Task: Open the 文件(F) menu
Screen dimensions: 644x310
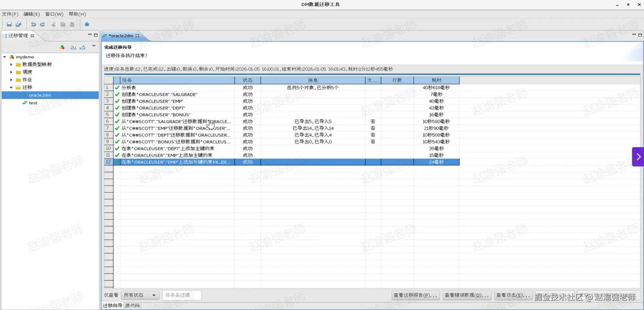Action: pos(10,14)
